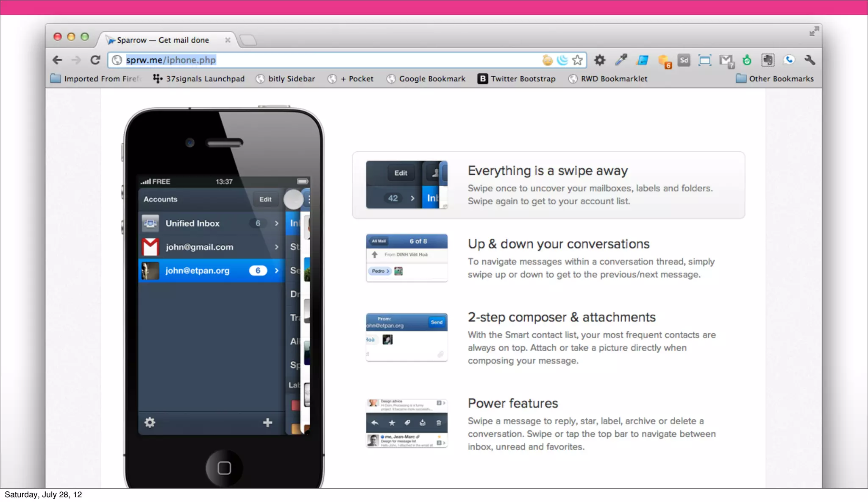Click the Evernote web clipper extension
Image resolution: width=868 pixels, height=502 pixels.
click(x=768, y=60)
